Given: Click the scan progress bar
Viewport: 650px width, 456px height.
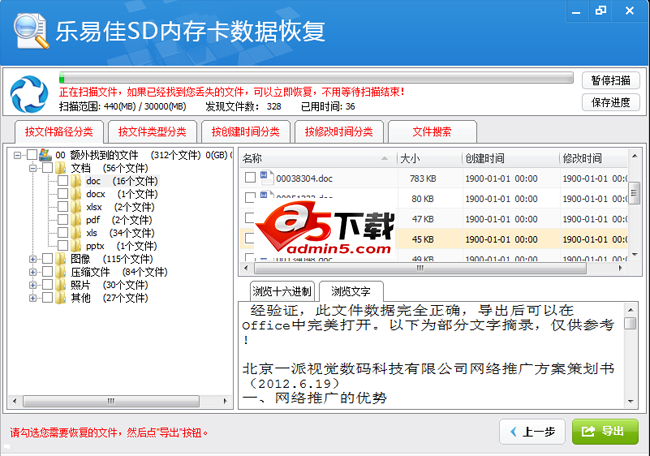Looking at the screenshot, I should tap(316, 78).
